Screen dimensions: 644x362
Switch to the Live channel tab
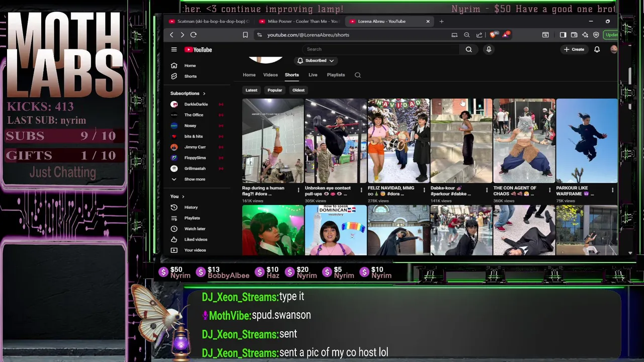coord(313,75)
